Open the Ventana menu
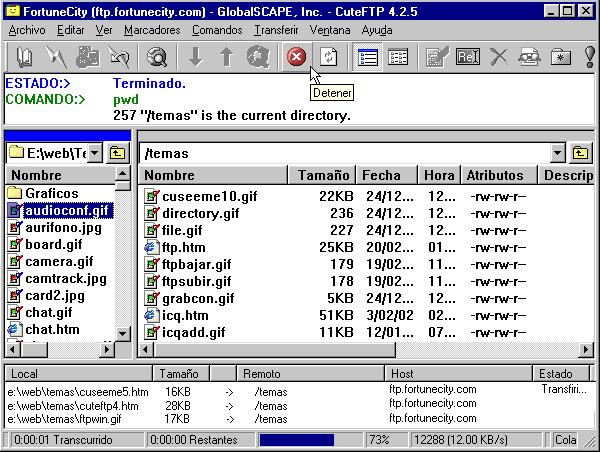Viewport: 600px width, 452px height. 330,30
